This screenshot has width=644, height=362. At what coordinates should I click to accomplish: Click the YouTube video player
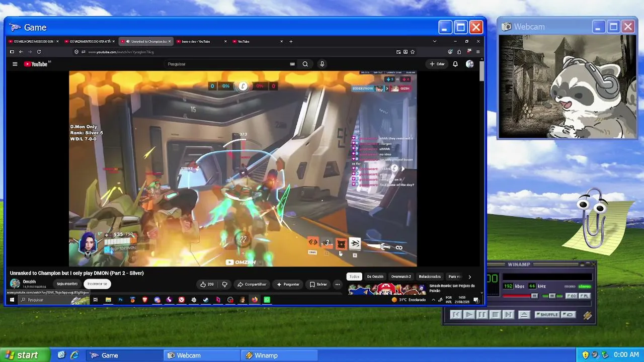point(243,168)
